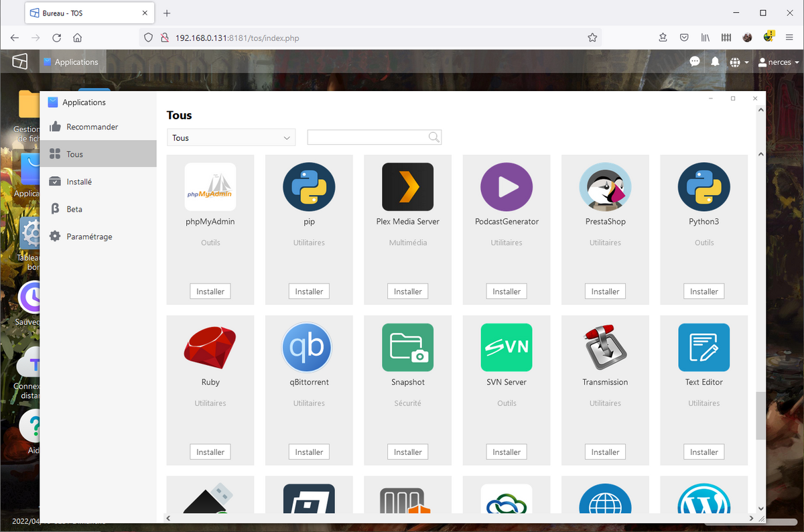Install qBittorrent

pos(309,452)
